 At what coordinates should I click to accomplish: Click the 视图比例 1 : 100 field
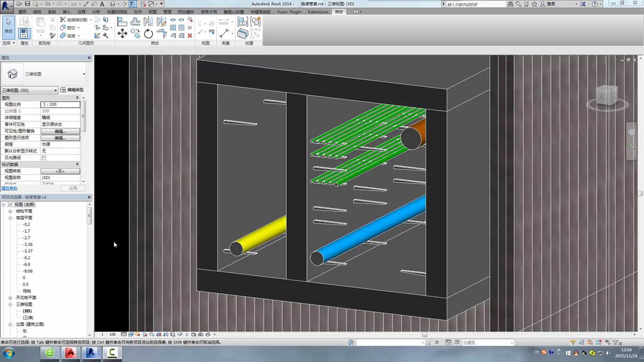tap(60, 104)
